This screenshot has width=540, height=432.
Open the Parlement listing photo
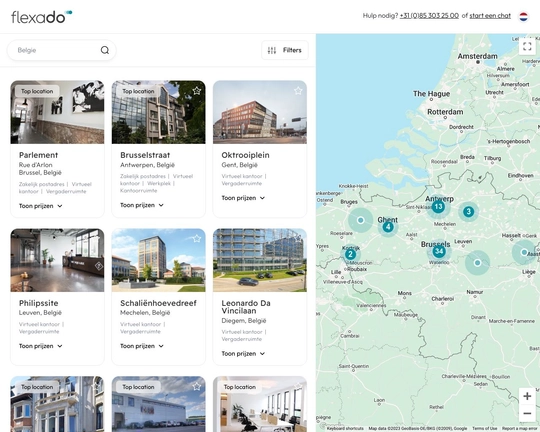pos(57,112)
